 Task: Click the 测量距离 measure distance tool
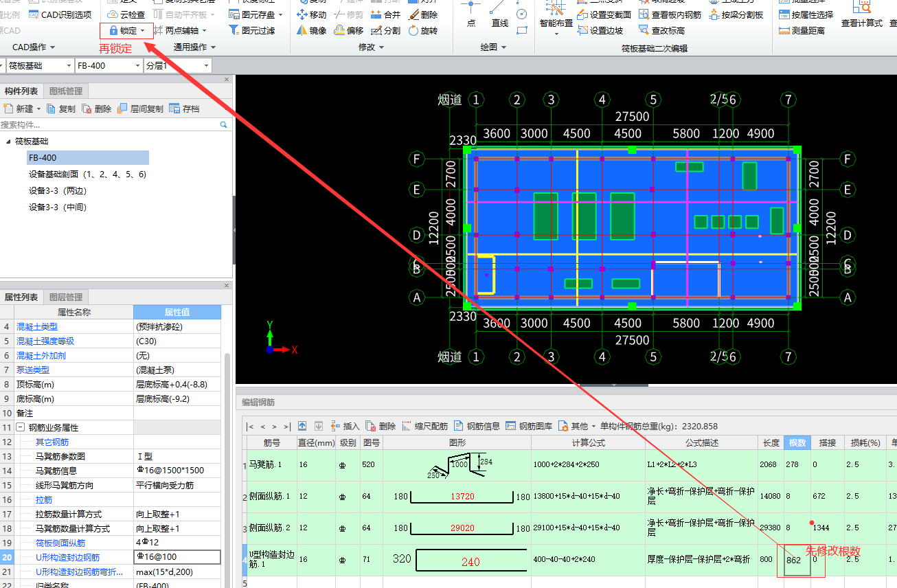(803, 31)
